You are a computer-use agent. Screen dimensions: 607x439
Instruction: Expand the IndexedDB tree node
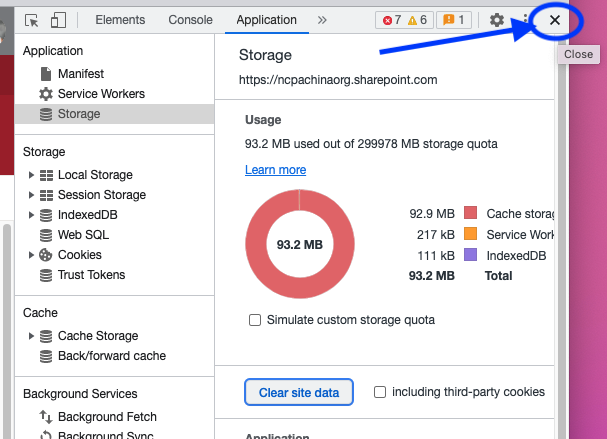32,215
